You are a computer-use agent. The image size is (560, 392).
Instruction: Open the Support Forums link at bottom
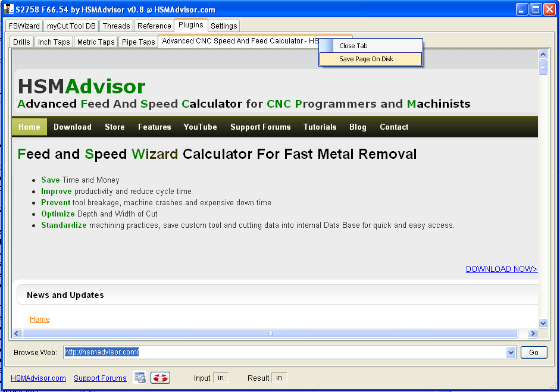[x=100, y=378]
